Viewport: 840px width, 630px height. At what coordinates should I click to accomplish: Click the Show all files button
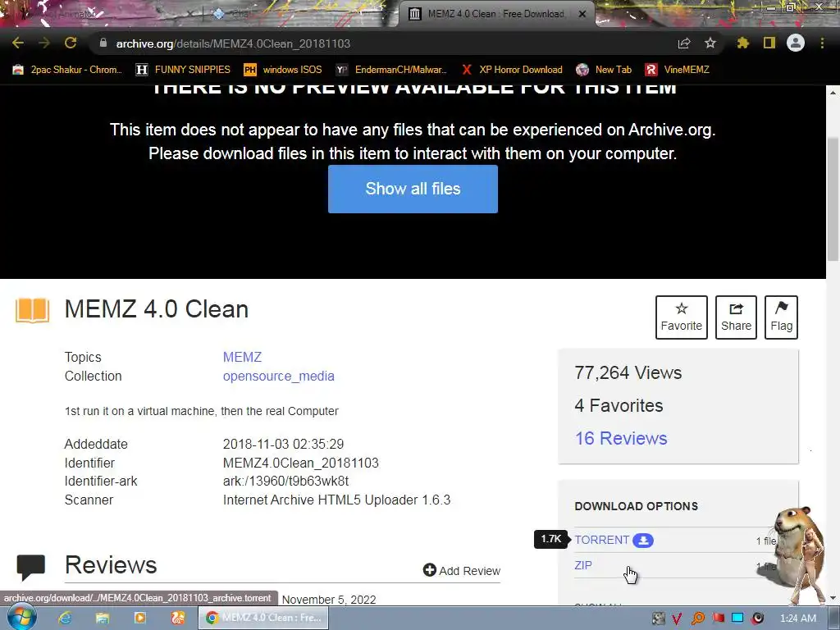click(x=413, y=189)
